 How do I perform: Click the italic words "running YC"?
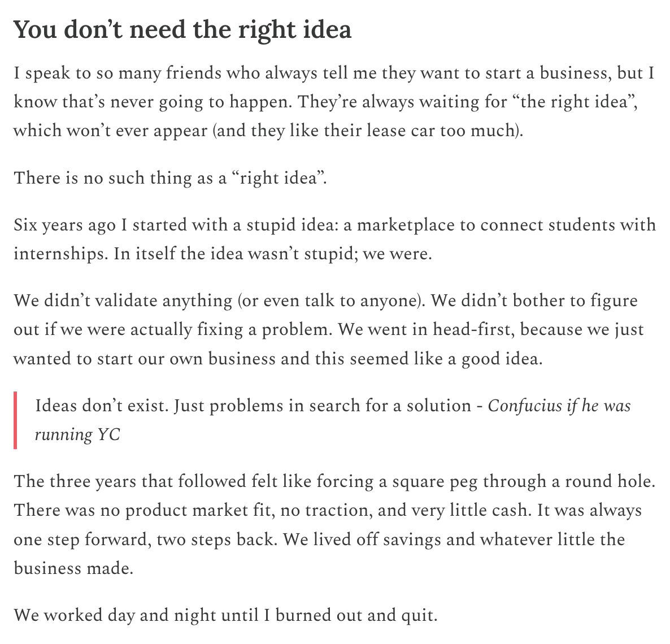[x=77, y=434]
